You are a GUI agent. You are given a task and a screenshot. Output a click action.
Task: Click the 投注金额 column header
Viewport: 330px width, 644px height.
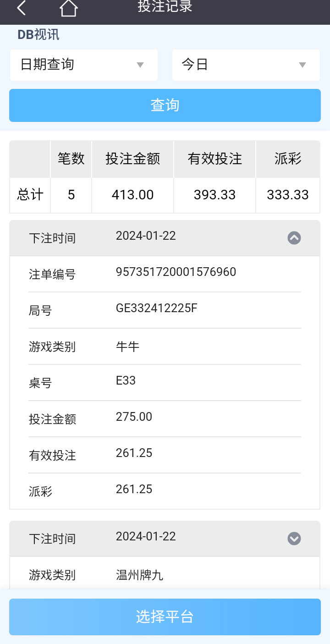tap(132, 159)
